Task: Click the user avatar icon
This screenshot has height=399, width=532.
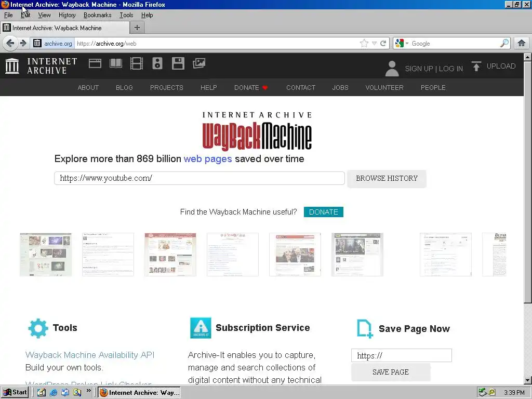Action: coord(392,69)
